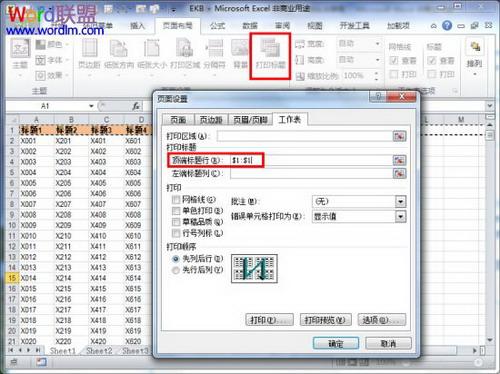Viewport: 500px width, 374px height.
Task: Click the OK (确定) button
Action: pyautogui.click(x=336, y=344)
